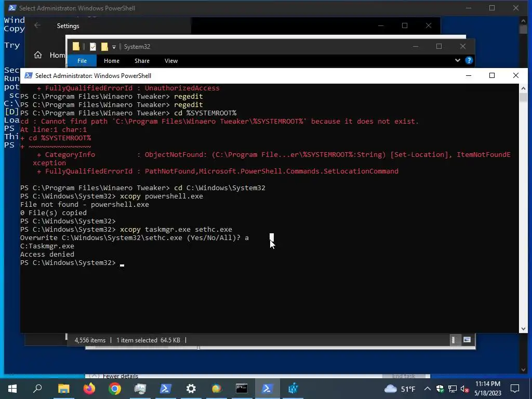532x399 pixels.
Task: Launch Firefox from taskbar
Action: click(x=89, y=389)
